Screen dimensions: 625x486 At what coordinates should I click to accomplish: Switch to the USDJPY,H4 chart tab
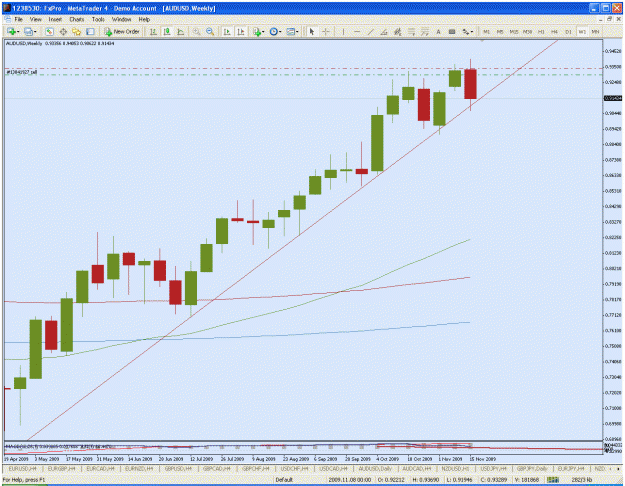click(x=493, y=469)
